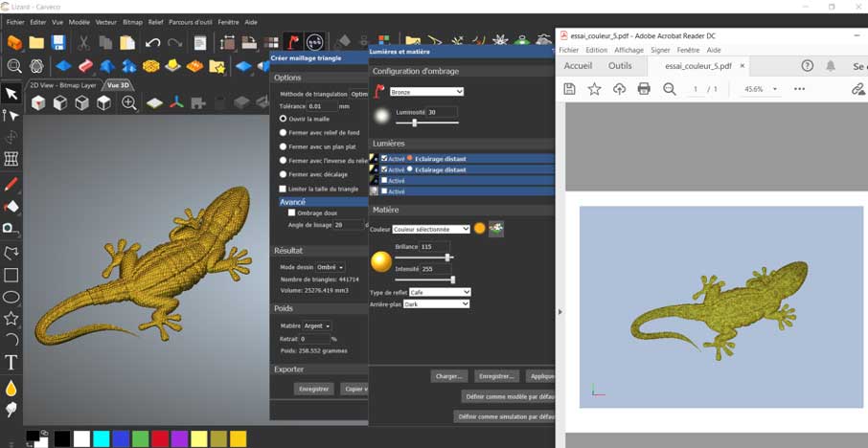
Task: Select the arrow selection tool
Action: (x=11, y=94)
